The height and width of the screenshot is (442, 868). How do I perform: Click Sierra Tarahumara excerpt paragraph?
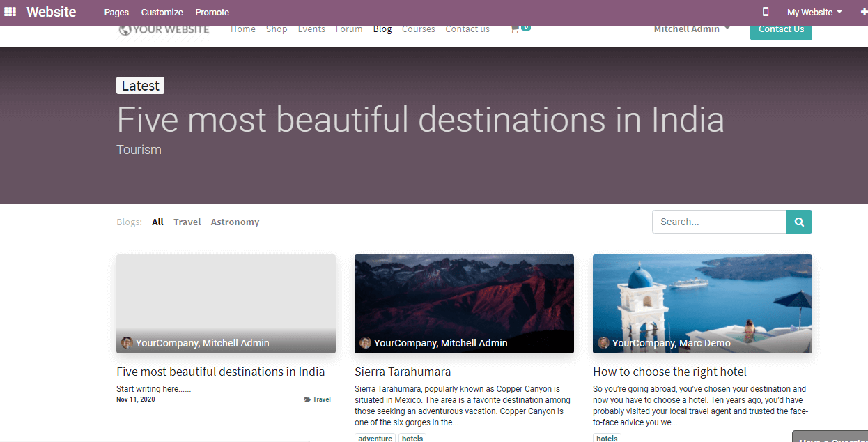coord(463,406)
